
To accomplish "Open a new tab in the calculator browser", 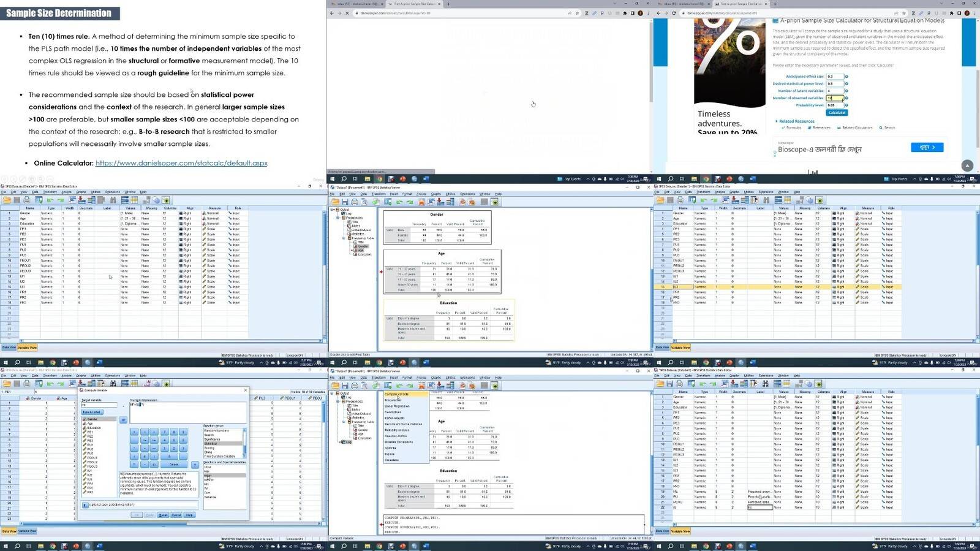I will coord(774,4).
